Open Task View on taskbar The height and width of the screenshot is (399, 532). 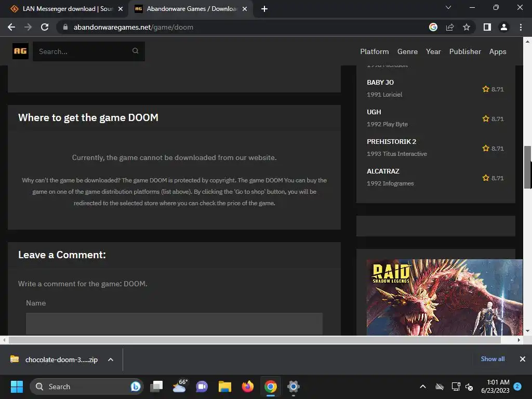click(156, 387)
